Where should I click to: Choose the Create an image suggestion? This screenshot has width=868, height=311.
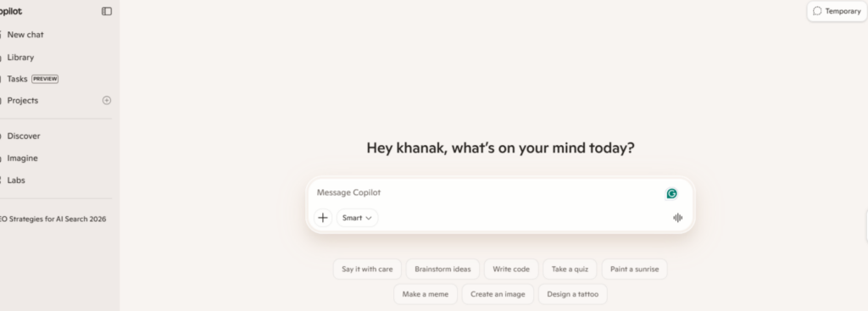498,294
